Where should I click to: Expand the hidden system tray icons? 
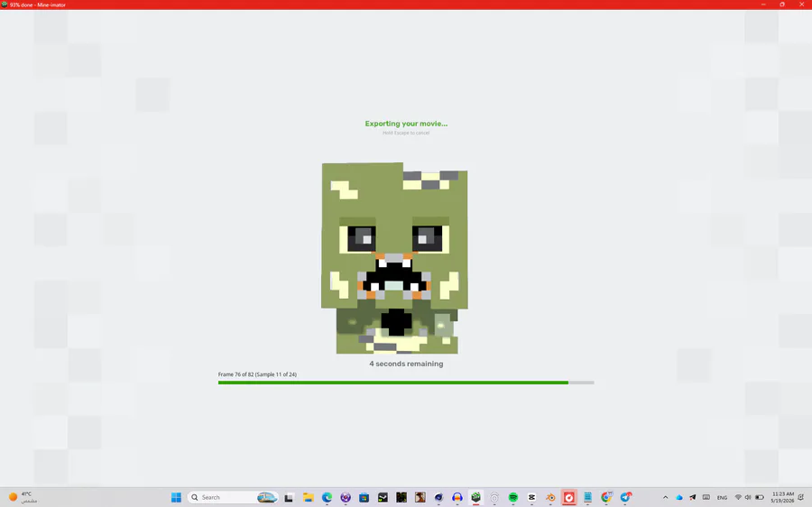pos(666,497)
